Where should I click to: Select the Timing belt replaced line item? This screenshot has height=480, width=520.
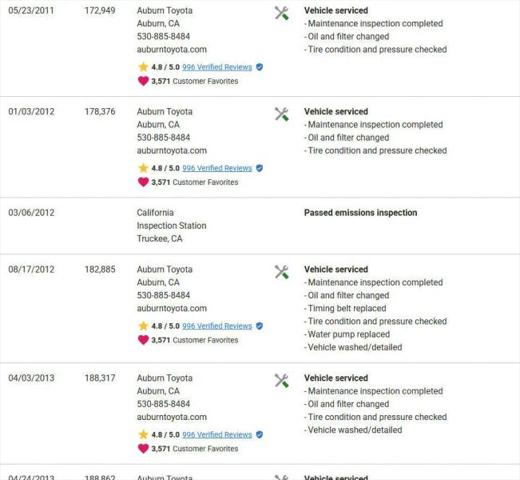coord(345,308)
